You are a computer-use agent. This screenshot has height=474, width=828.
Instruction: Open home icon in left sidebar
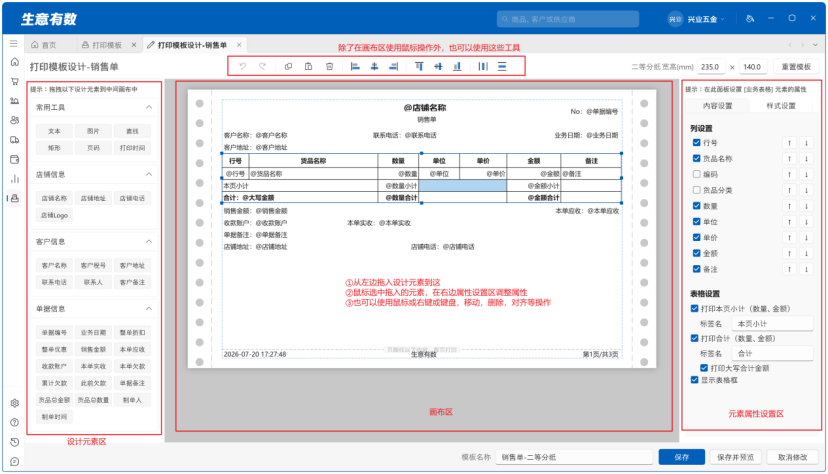(15, 62)
